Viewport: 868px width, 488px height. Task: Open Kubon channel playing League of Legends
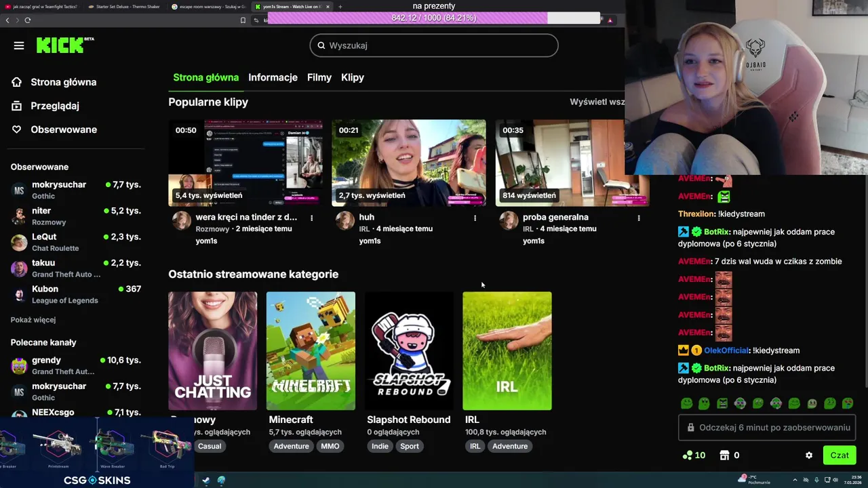[76, 294]
